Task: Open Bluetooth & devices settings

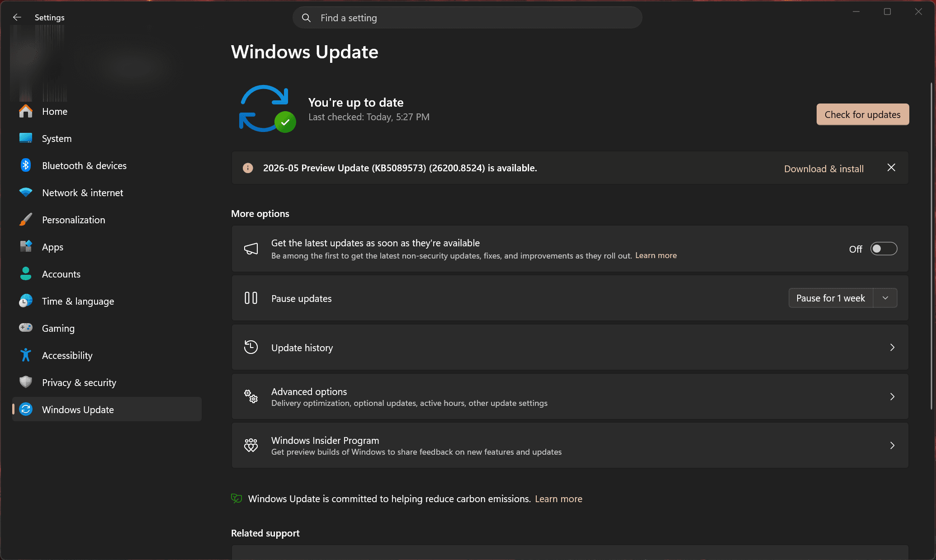Action: pyautogui.click(x=107, y=165)
